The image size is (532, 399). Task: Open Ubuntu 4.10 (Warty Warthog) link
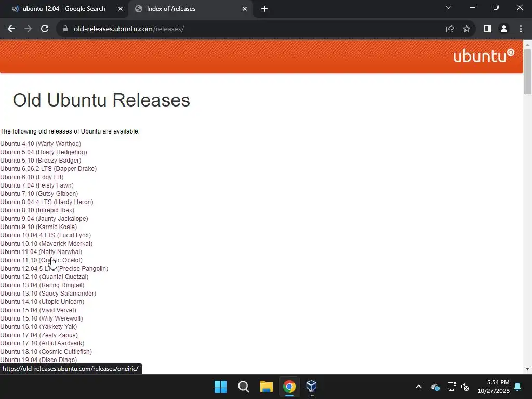[x=41, y=144]
